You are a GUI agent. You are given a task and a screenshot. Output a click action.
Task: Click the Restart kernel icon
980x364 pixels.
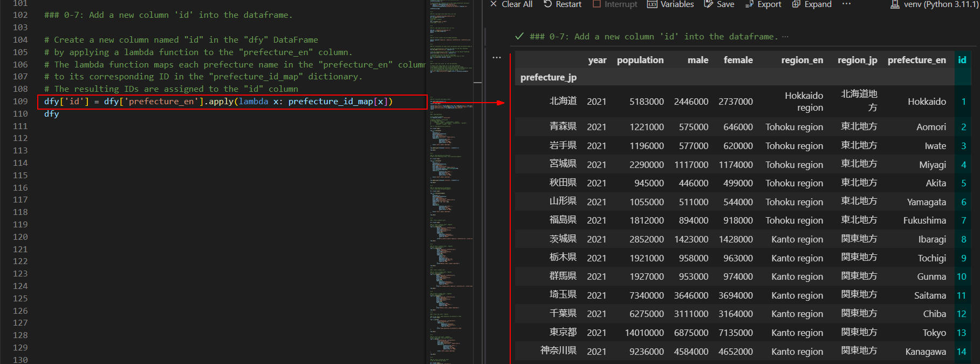pyautogui.click(x=548, y=4)
